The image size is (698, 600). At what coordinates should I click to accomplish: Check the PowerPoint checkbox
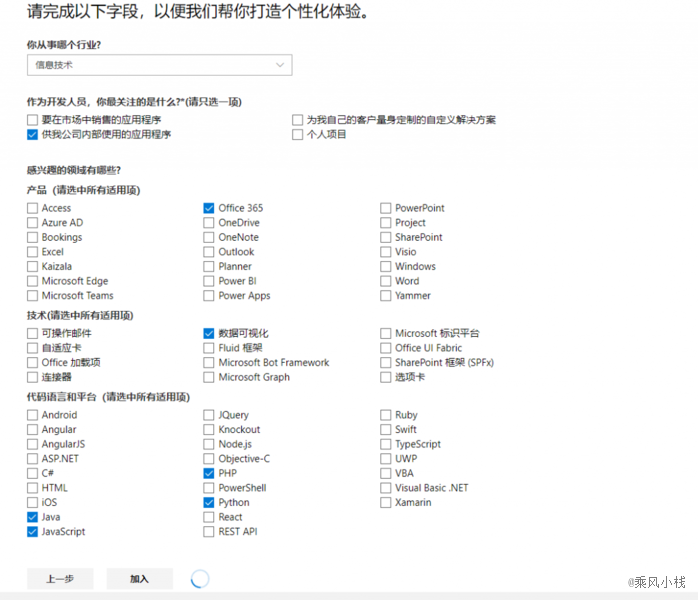(386, 208)
